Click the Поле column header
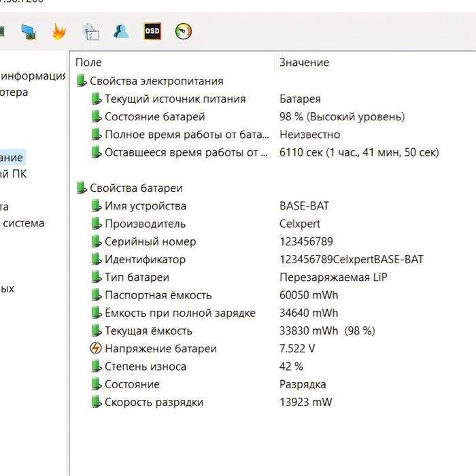 (88, 63)
